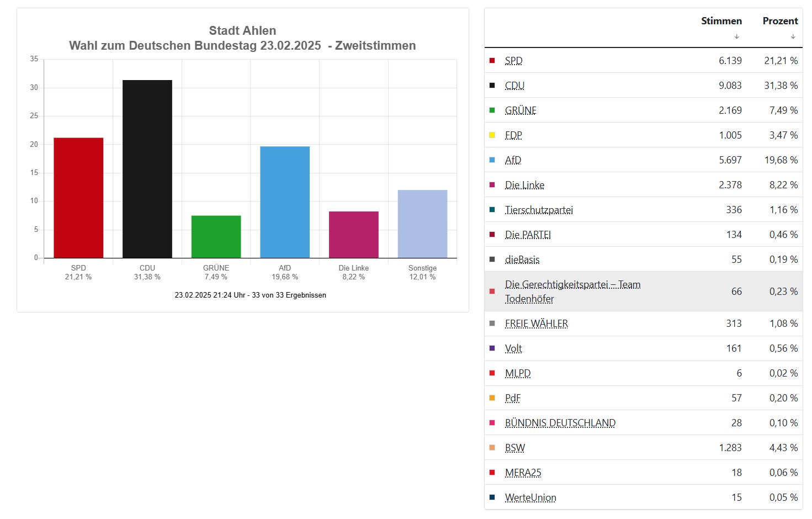812x519 pixels.
Task: Open the FREIE WÄHLER link
Action: coord(536,324)
